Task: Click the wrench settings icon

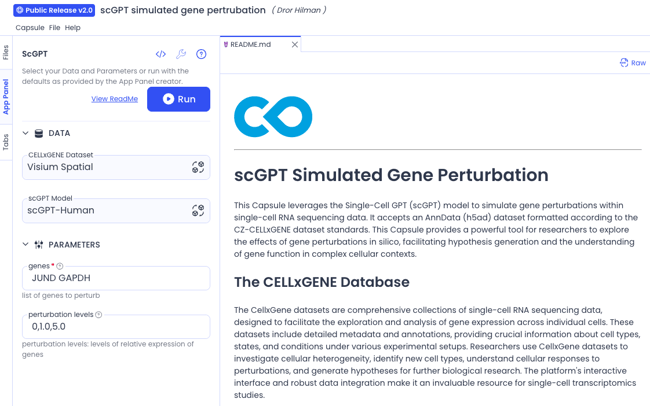Action: pyautogui.click(x=181, y=54)
